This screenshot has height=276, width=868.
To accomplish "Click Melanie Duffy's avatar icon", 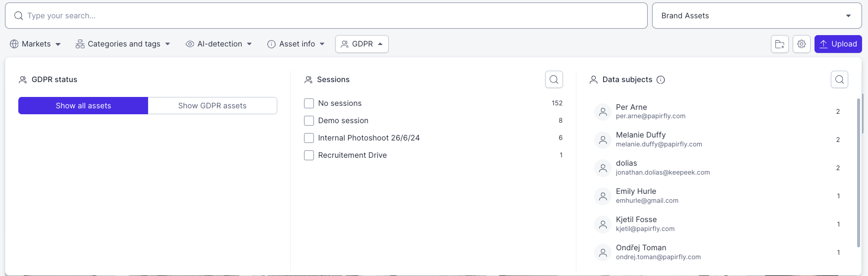I will coord(603,140).
